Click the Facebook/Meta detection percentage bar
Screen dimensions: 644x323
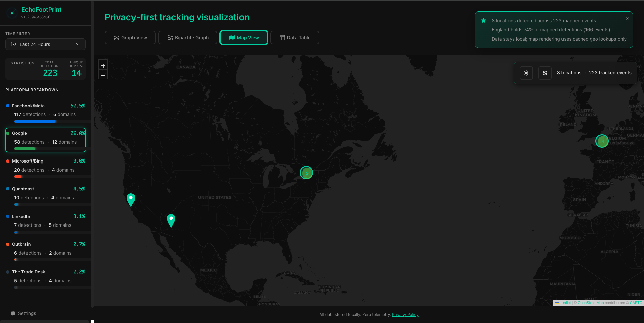point(35,121)
